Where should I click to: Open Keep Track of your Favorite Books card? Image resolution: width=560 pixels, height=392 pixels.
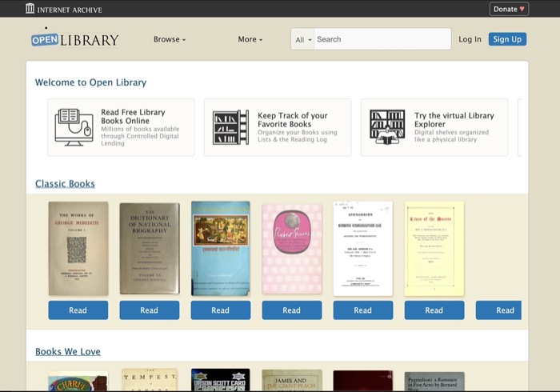pyautogui.click(x=278, y=127)
